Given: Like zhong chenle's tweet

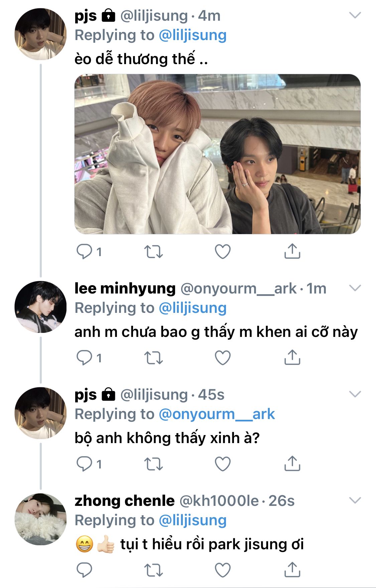Looking at the screenshot, I should pos(223,570).
